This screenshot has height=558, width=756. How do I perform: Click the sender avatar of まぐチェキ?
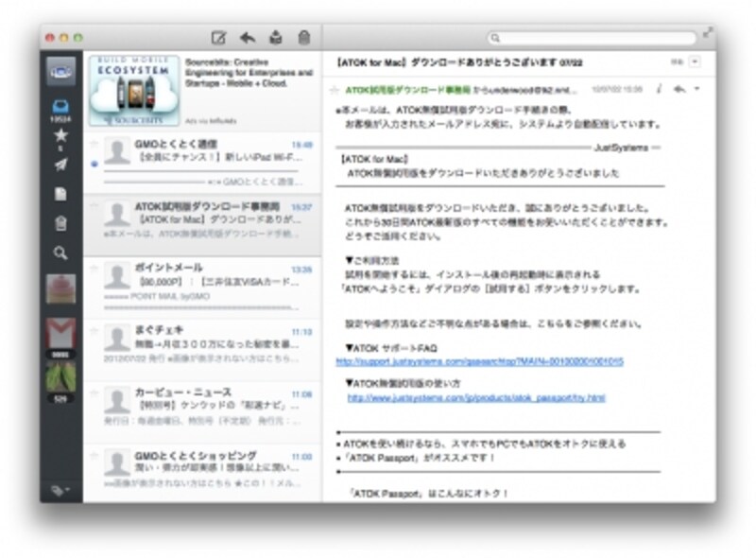(x=117, y=338)
